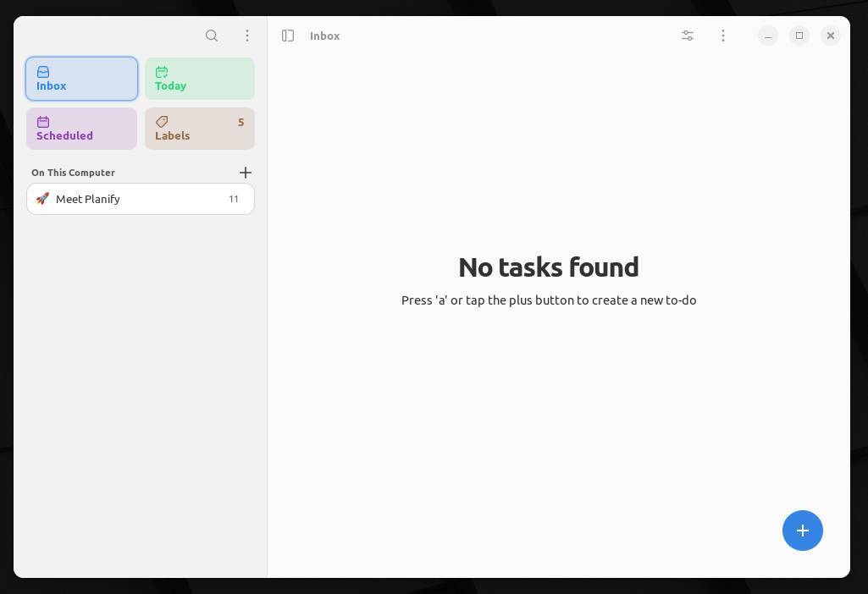
Task: Open the view settings sliders icon
Action: point(688,36)
